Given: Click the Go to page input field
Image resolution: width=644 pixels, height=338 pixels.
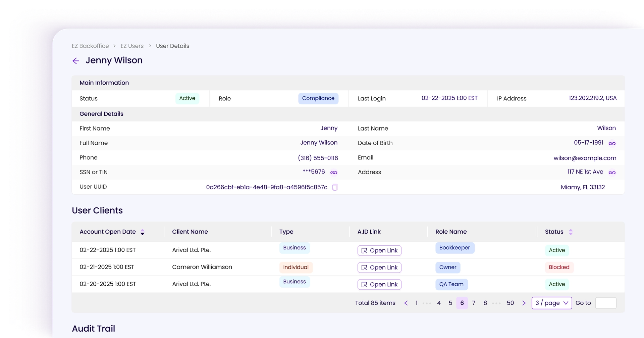Looking at the screenshot, I should 605,303.
